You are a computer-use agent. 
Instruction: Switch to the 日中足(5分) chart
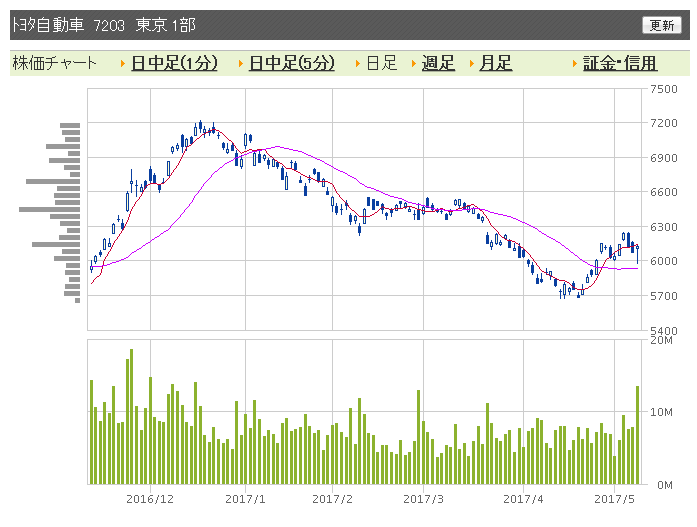(x=292, y=63)
